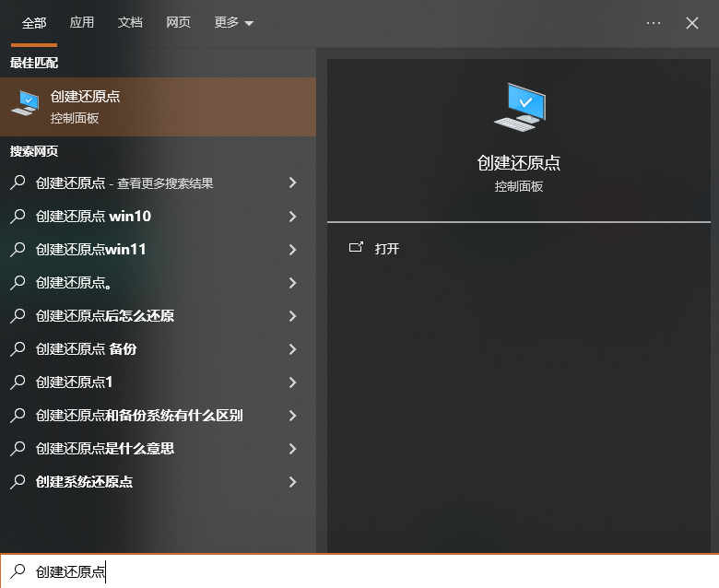Viewport: 719px width, 588px height.
Task: Click search icon beside 创建还原点 win10
Action: [x=18, y=216]
